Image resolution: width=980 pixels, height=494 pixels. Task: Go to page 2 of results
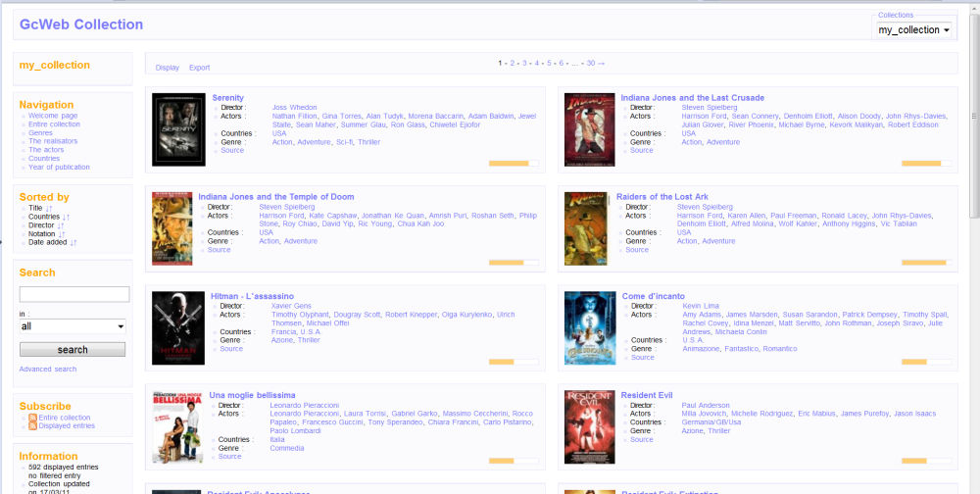point(512,63)
